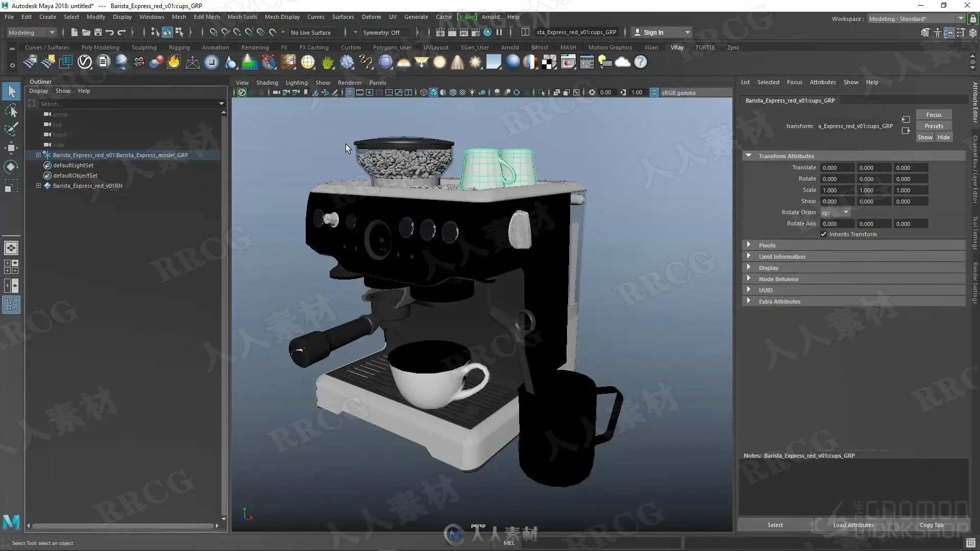The image size is (980, 551).
Task: Open the Mesh Tools menu
Action: point(242,17)
